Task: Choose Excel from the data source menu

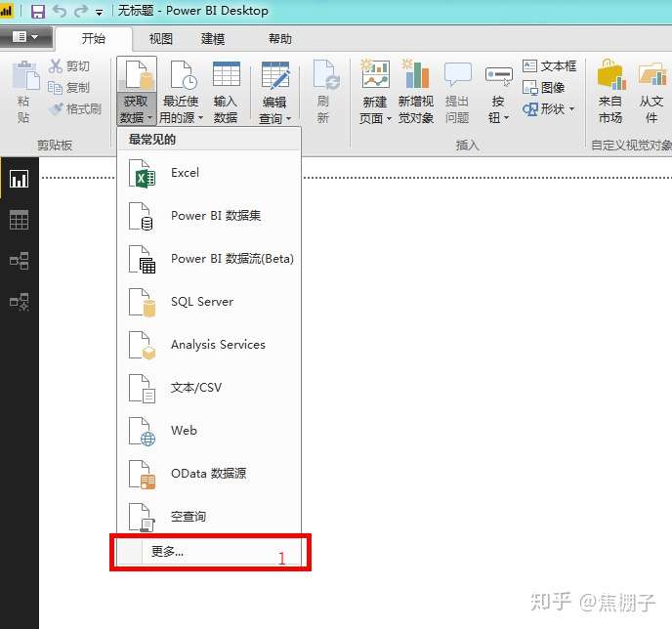Action: pos(209,173)
